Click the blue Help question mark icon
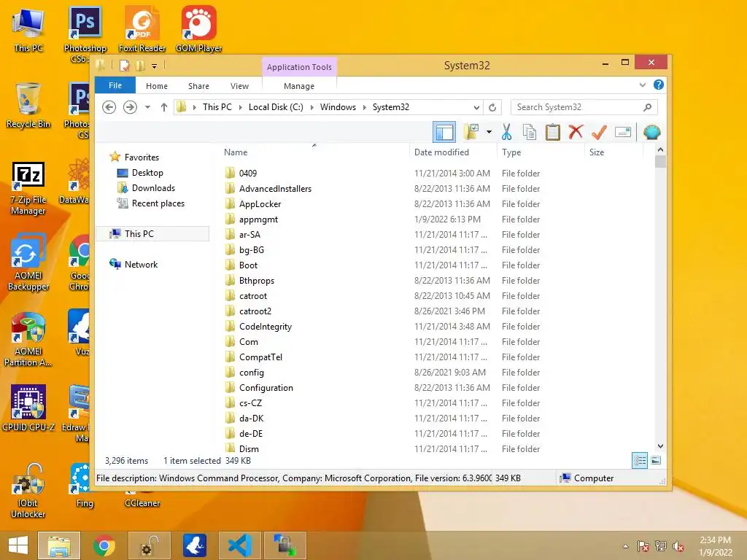 coord(659,85)
